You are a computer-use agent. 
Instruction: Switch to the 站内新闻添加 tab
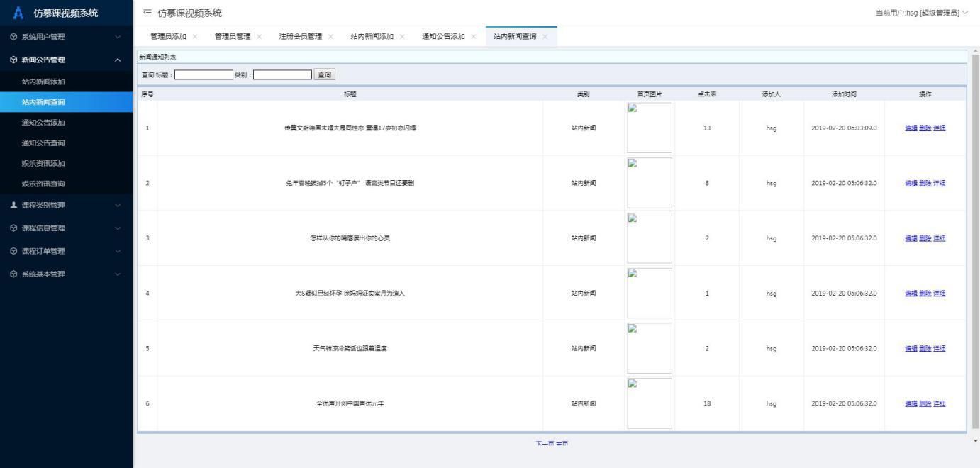pos(372,37)
